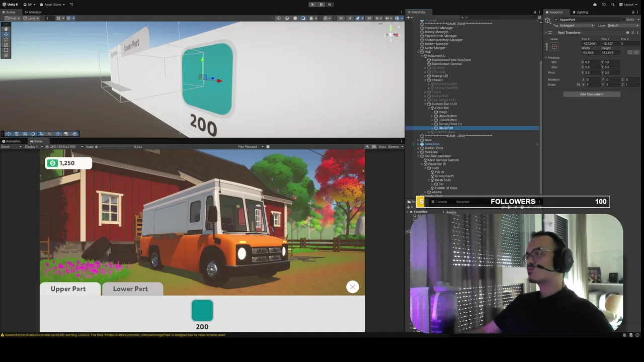Click the global search magnifier icon
This screenshot has height=362, width=644.
[613, 5]
